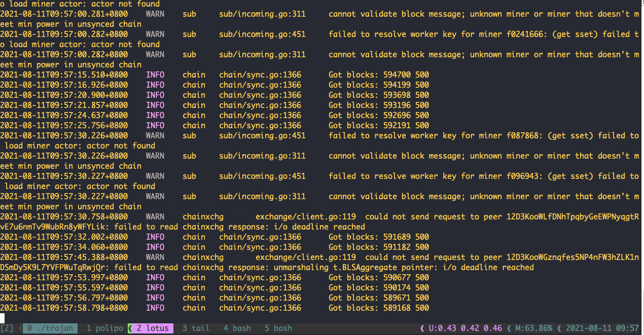The width and height of the screenshot is (644, 335).
Task: Click log line Got blocks: 589168 500
Action: click(378, 308)
